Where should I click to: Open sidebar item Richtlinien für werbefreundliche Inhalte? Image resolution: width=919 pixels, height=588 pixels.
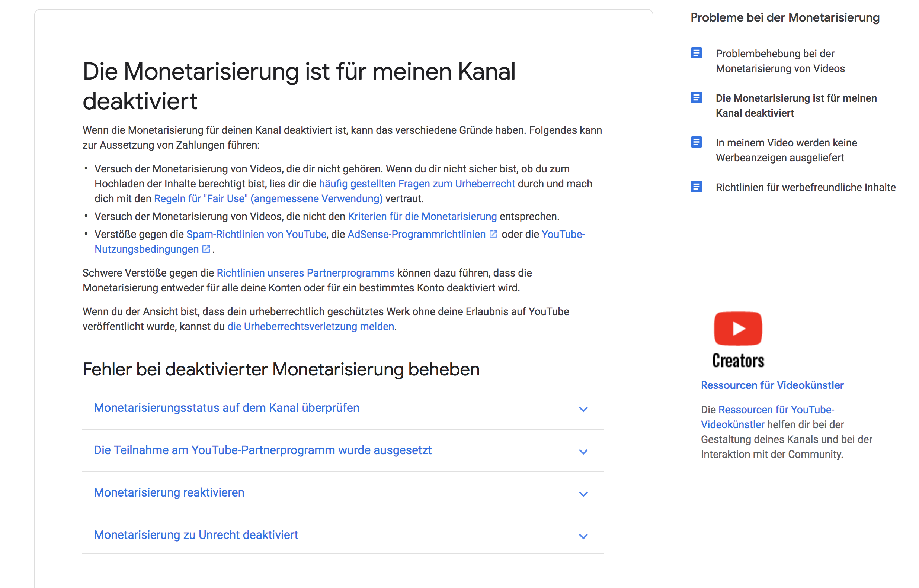click(805, 187)
